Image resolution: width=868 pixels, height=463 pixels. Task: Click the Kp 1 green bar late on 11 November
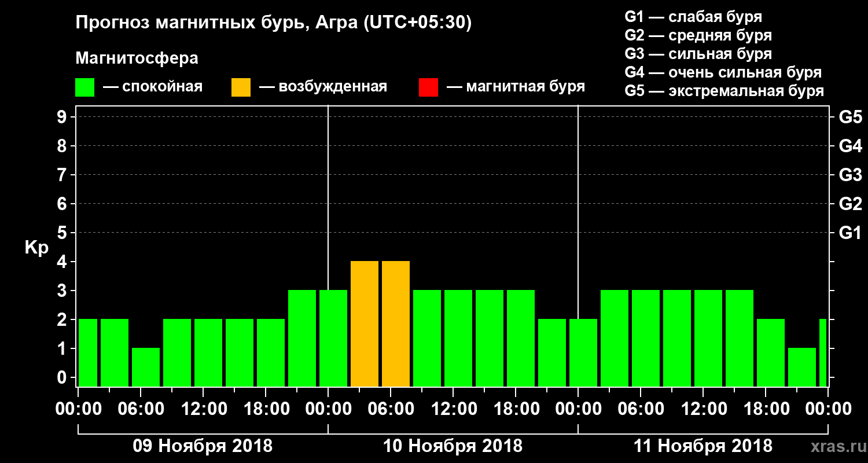pos(802,367)
